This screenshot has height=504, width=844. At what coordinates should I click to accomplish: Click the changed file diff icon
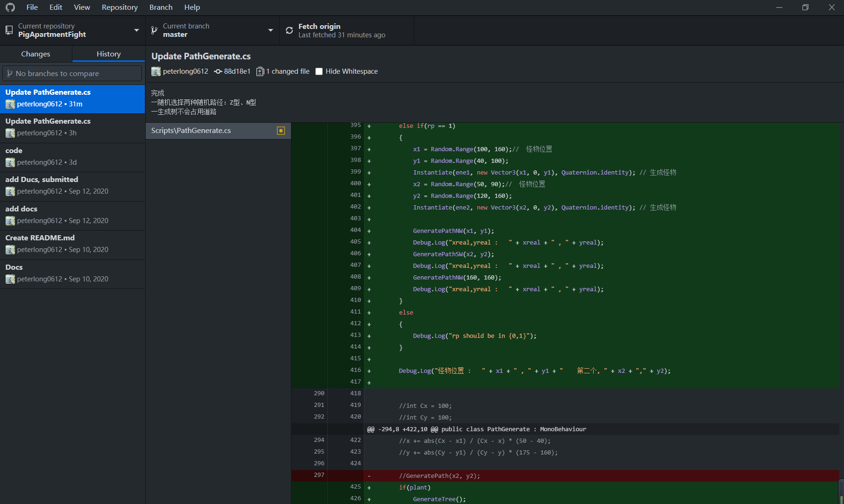point(260,71)
